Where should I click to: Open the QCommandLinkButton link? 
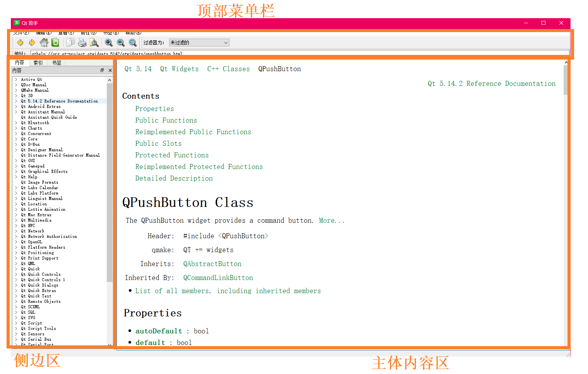[x=218, y=278]
